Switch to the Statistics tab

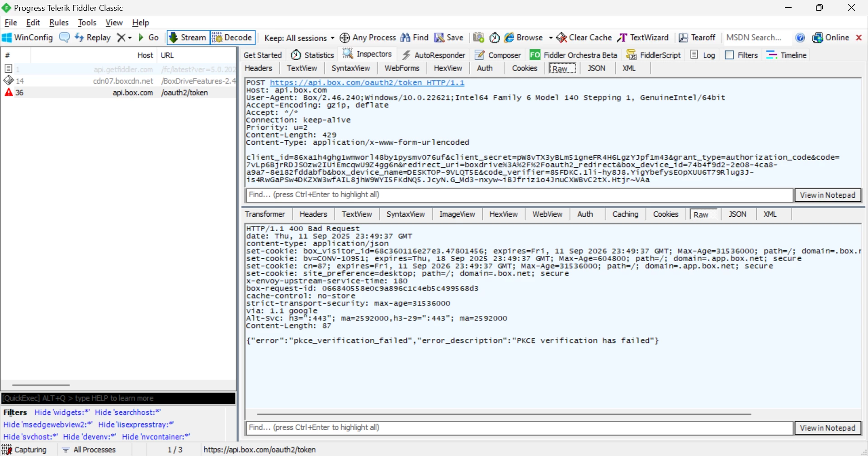312,55
